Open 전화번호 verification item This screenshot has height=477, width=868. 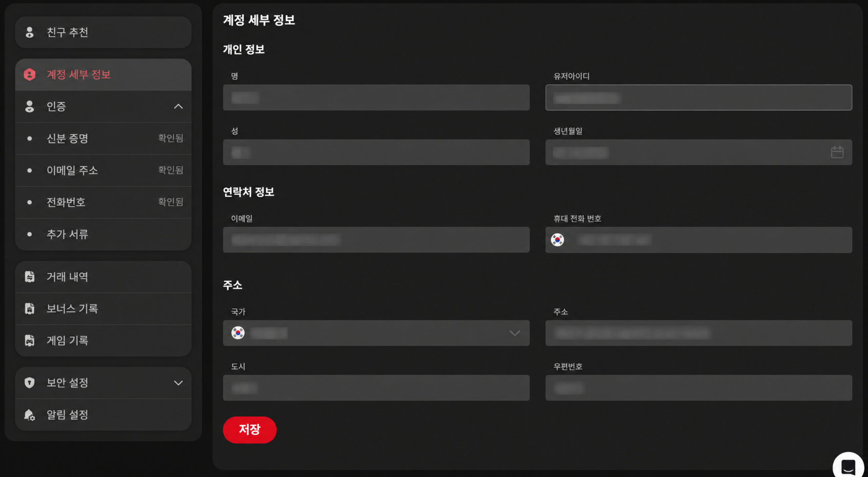(x=103, y=202)
